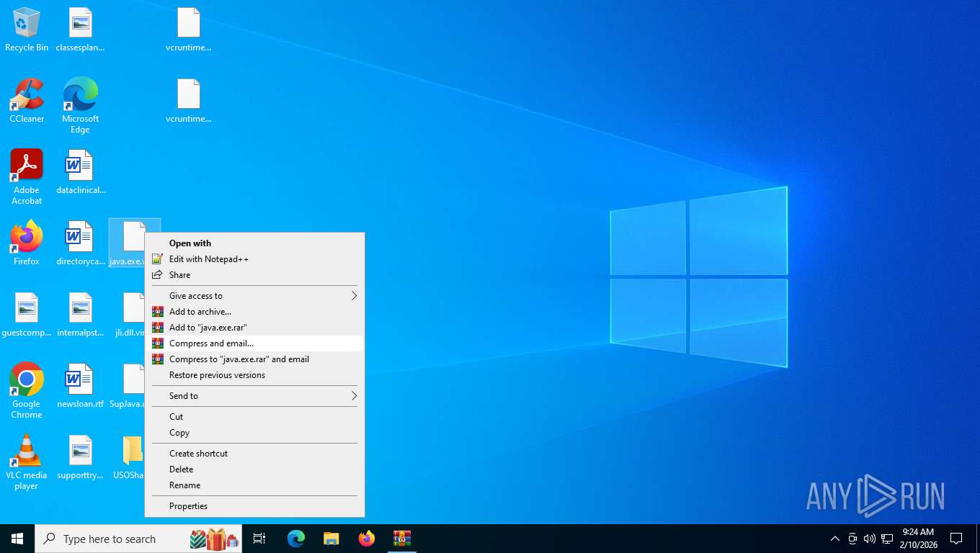Open Microsoft Edge desktop shortcut
980x553 pixels.
click(x=80, y=105)
